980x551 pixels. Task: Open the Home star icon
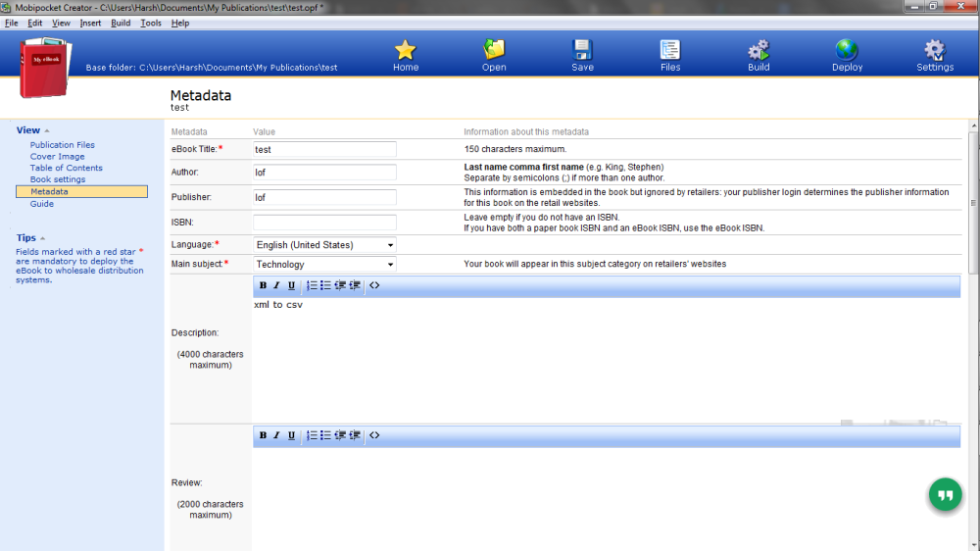[405, 50]
